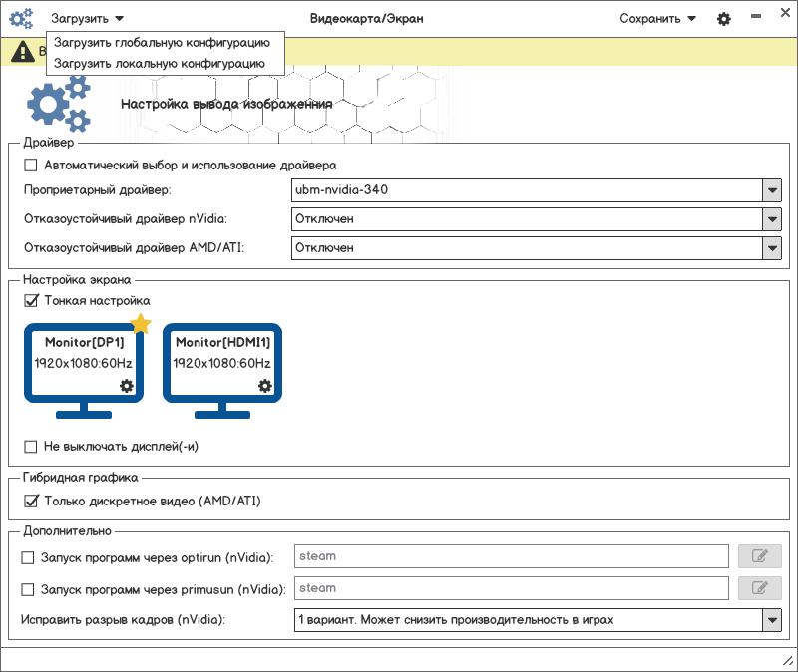
Task: Click the gears app icon in title bar
Action: click(x=21, y=19)
